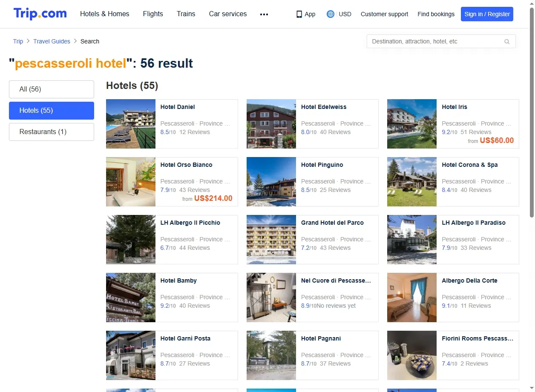
Task: Open Hotel Pinguino photo
Action: 271,182
